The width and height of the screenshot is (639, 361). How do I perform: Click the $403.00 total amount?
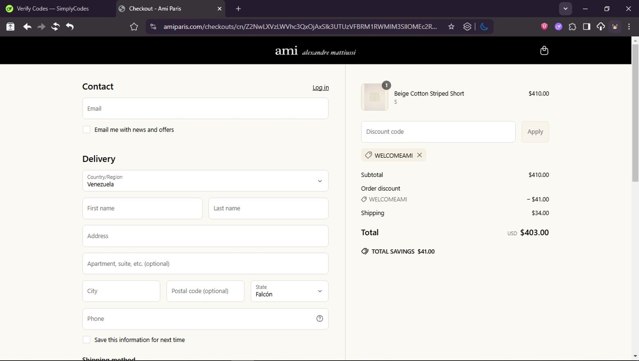(x=534, y=232)
